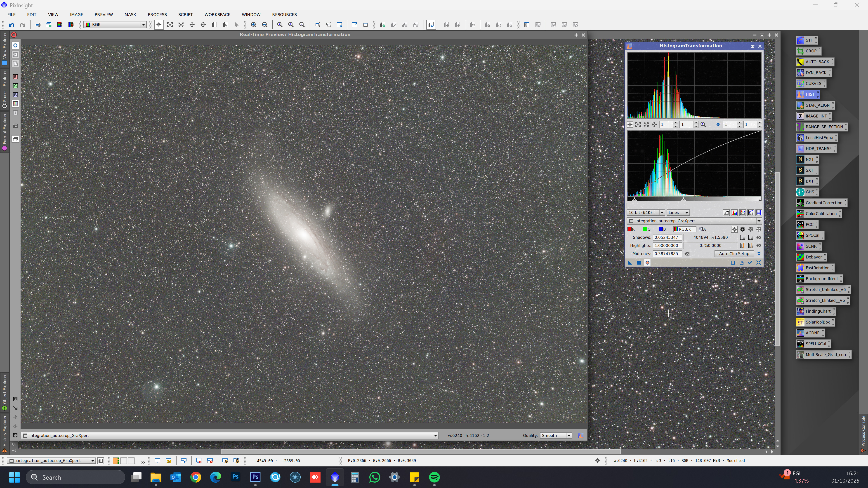The image size is (868, 488).
Task: Clear the Midtones value with reset icon
Action: point(687,254)
